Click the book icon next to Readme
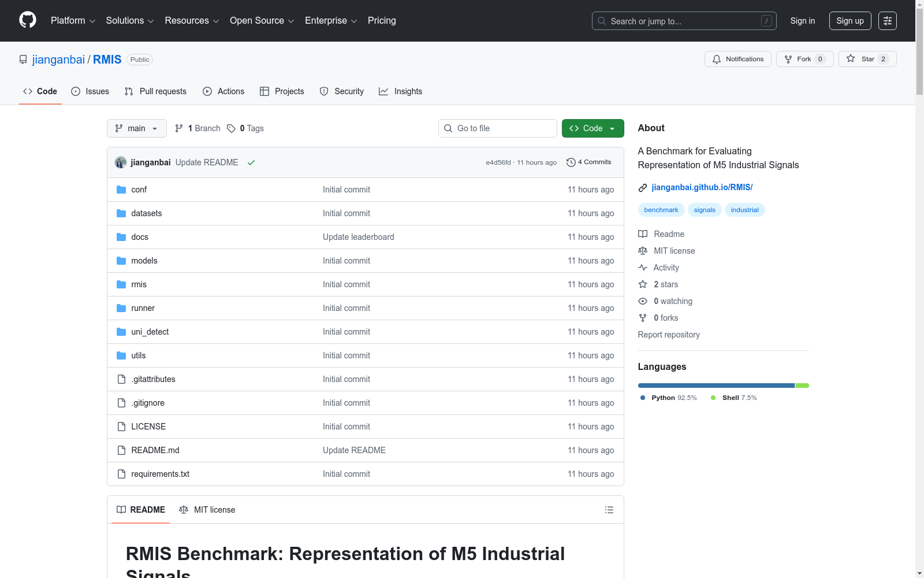The image size is (924, 578). (643, 234)
